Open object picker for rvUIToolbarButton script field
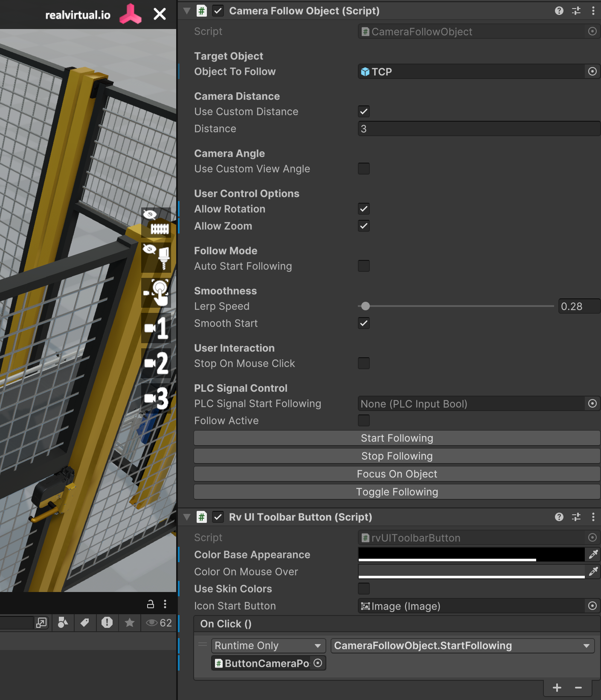 (592, 537)
